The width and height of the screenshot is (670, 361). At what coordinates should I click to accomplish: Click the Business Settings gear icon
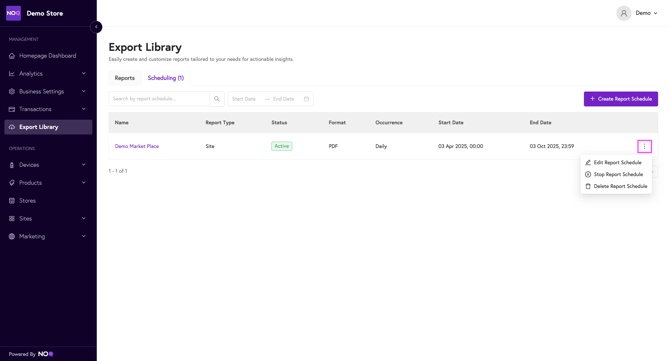click(12, 91)
